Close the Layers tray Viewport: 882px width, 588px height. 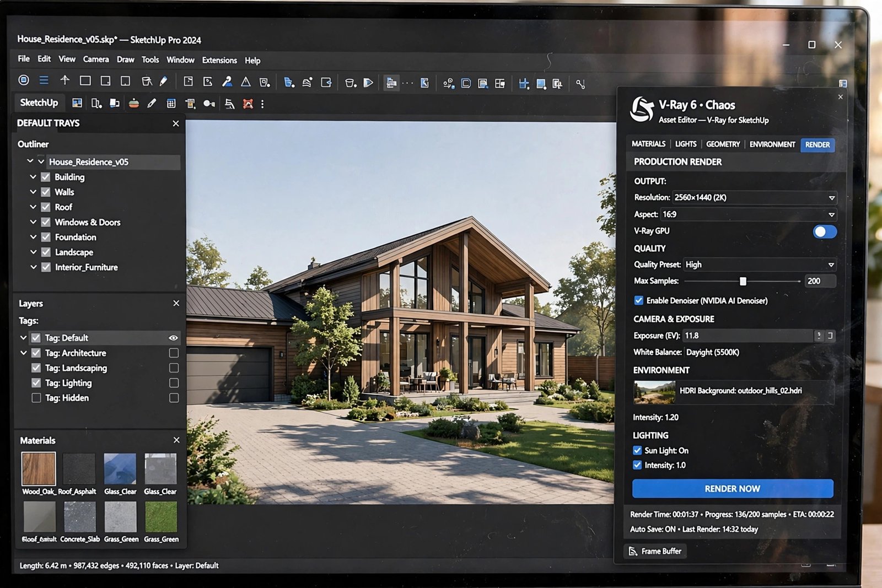[176, 303]
